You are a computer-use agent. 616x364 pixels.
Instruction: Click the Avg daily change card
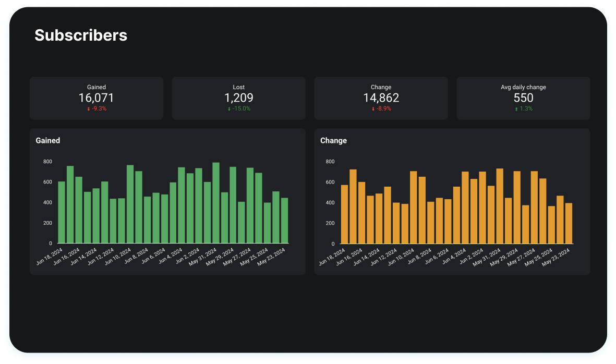click(523, 98)
